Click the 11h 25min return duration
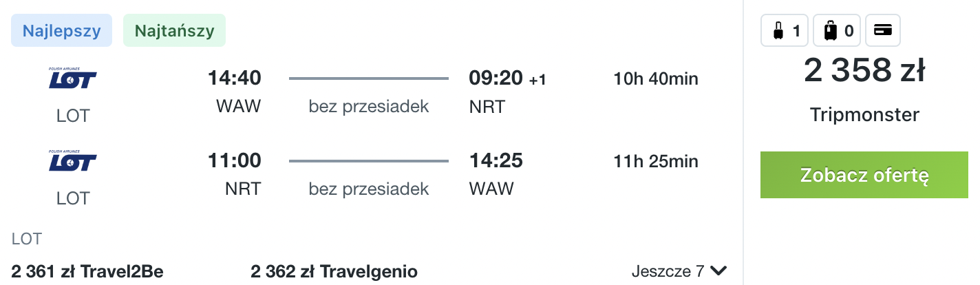The image size is (980, 285). click(x=656, y=161)
